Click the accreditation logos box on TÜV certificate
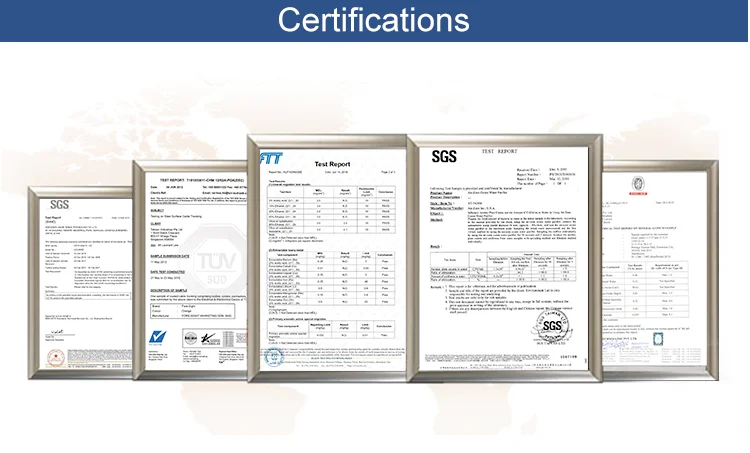The width and height of the screenshot is (750, 453). pyautogui.click(x=214, y=338)
